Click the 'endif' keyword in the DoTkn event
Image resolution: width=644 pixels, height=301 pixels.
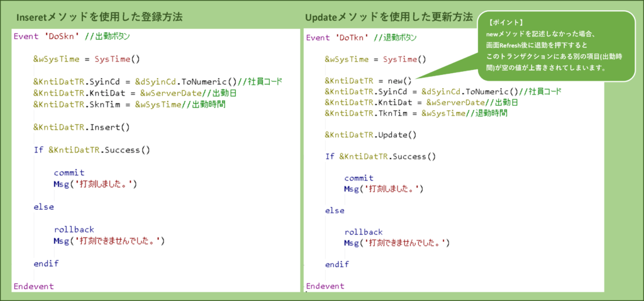337,264
